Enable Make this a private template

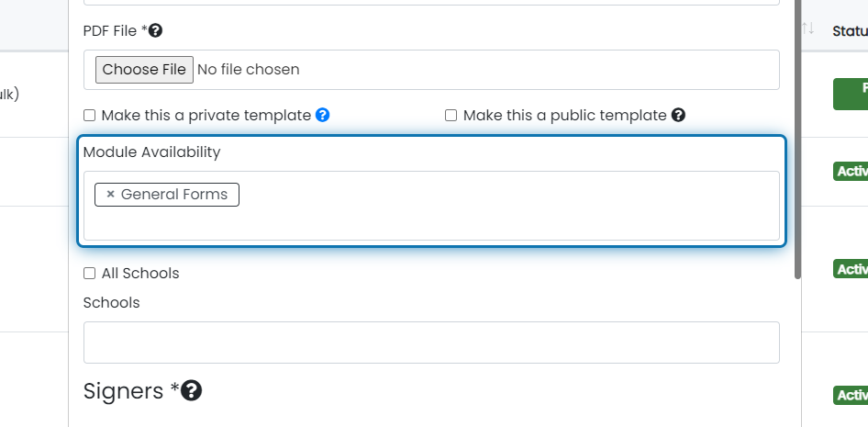(89, 115)
